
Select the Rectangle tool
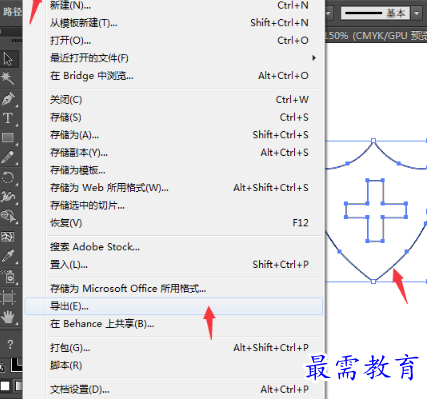click(x=8, y=137)
